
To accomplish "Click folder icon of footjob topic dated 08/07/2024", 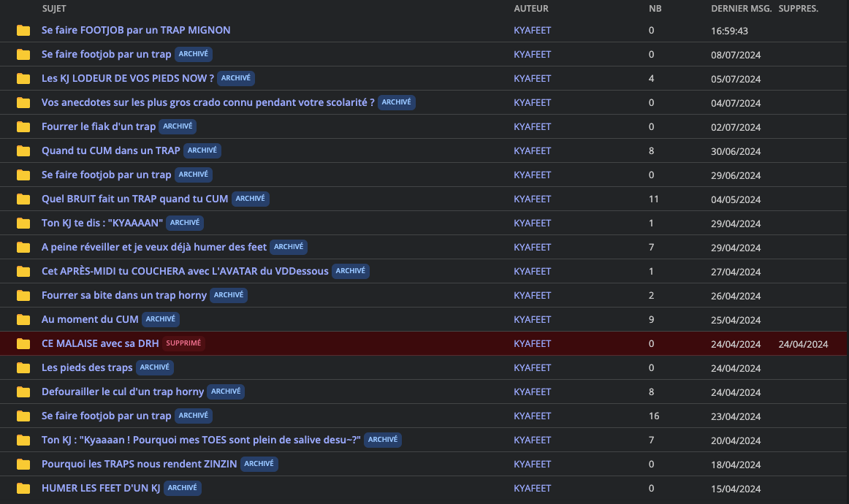I will (x=23, y=54).
